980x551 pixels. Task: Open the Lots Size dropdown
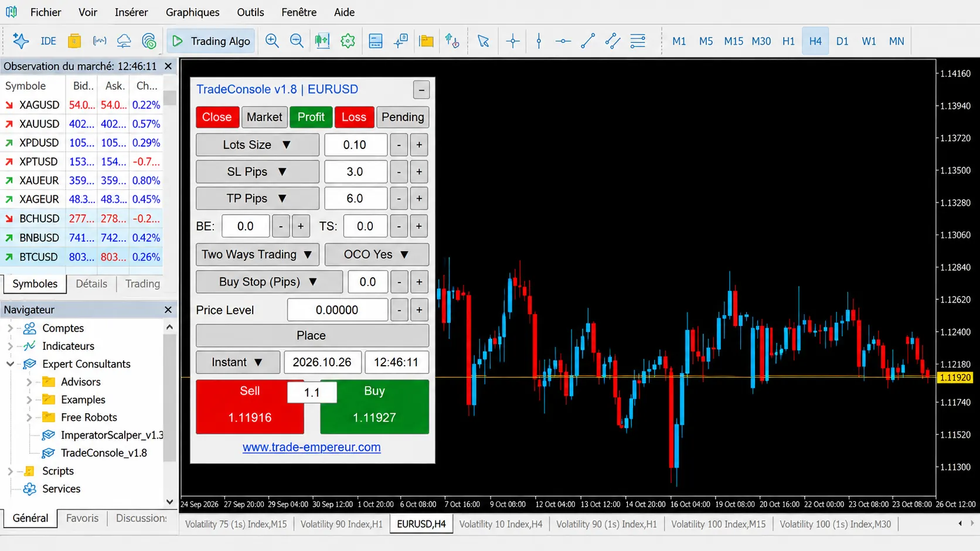(257, 145)
